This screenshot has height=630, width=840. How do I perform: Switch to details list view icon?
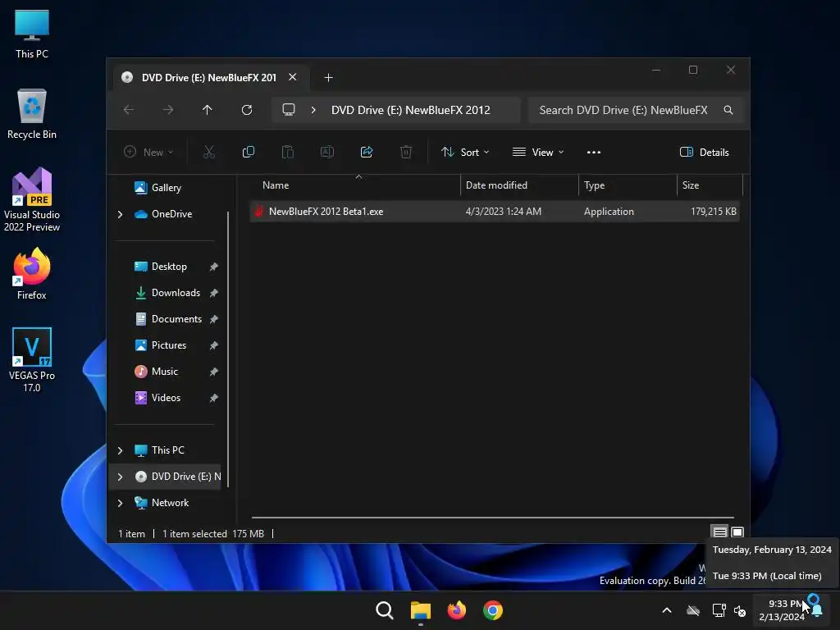(x=719, y=532)
